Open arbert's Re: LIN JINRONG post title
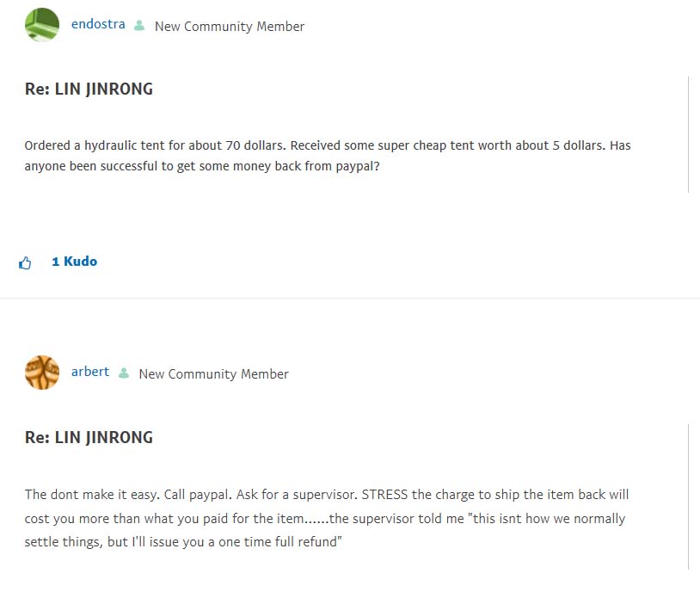700x598 pixels. tap(89, 437)
